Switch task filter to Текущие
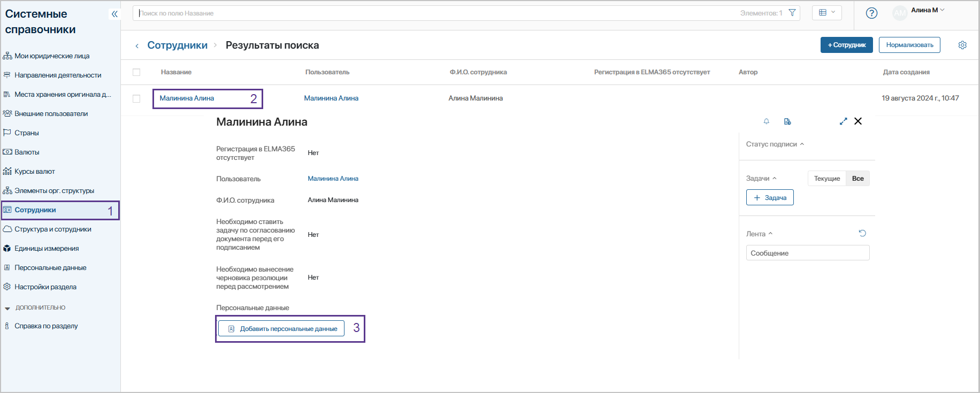The height and width of the screenshot is (393, 980). coord(826,179)
